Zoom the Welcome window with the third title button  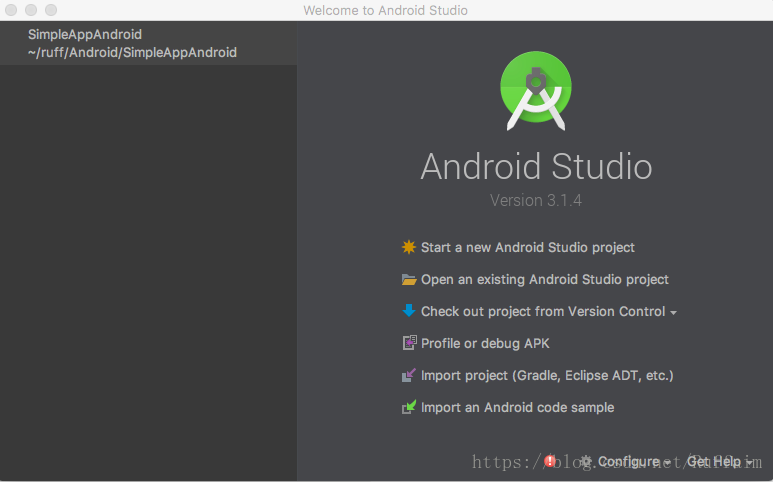[51, 10]
